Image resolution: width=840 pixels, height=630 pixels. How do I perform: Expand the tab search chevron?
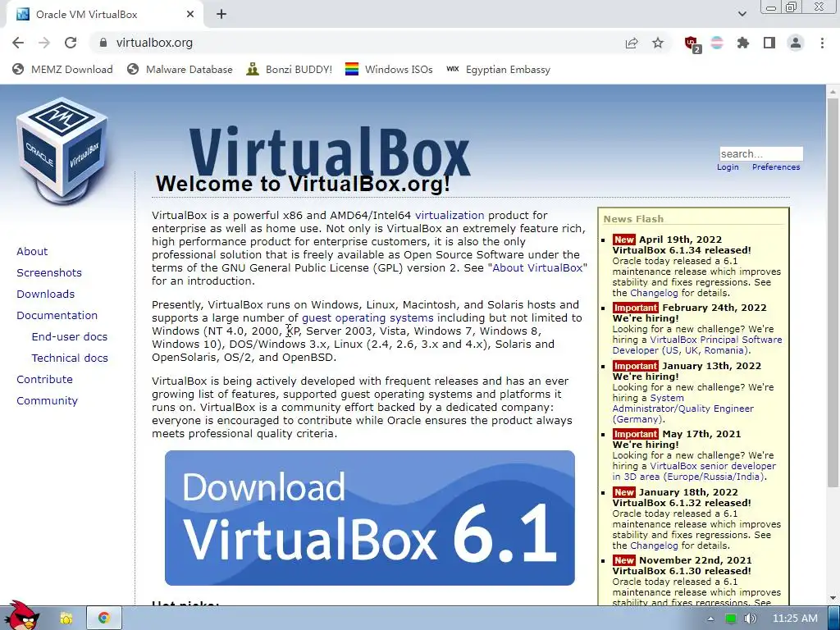pos(742,15)
